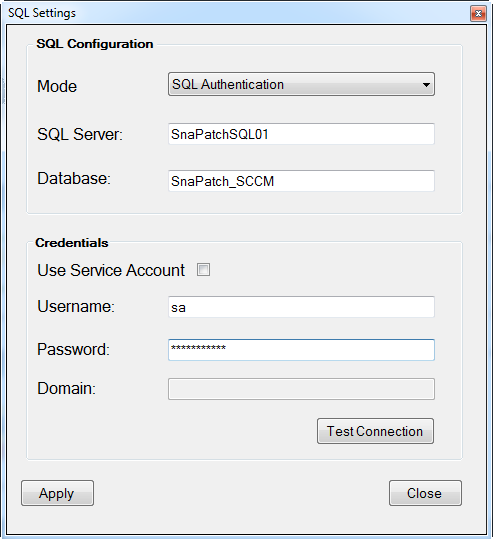Close the SQL Settings window using X

(478, 13)
